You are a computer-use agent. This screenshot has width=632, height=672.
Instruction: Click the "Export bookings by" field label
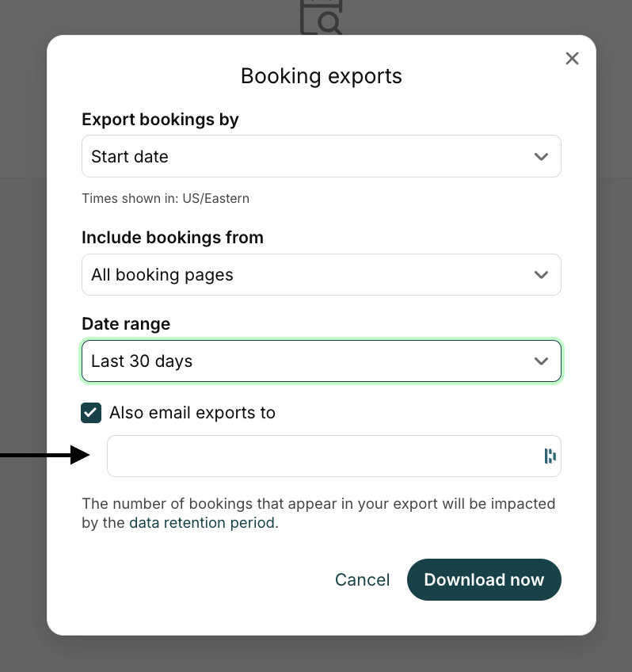coord(160,120)
